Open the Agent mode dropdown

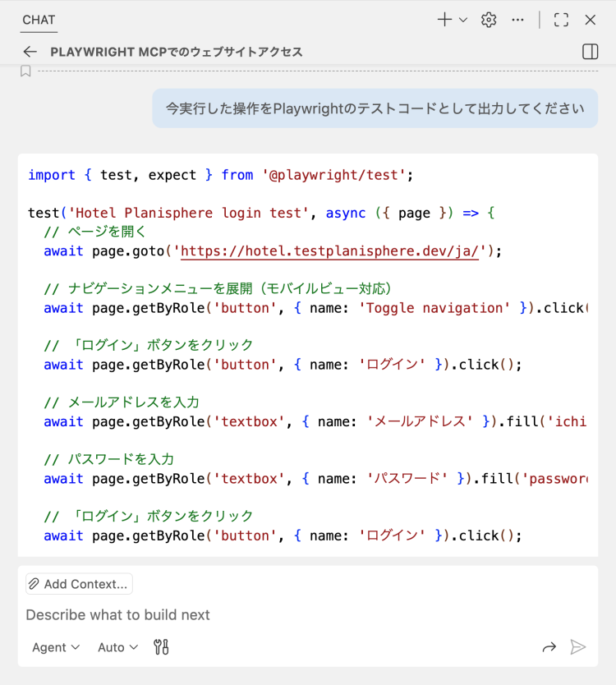tap(56, 647)
